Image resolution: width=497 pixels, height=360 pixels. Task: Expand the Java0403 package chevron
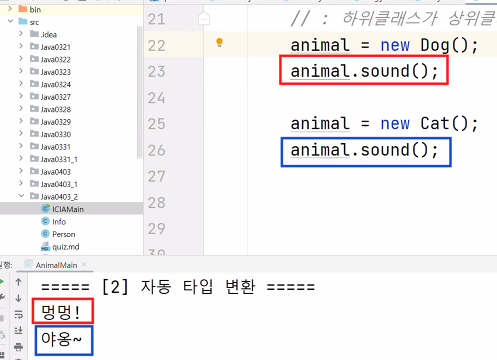(x=21, y=171)
